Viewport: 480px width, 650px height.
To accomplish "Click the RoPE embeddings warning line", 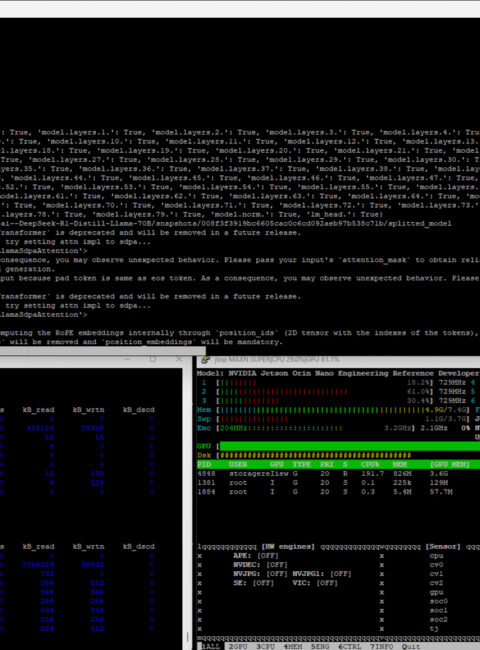I will [240, 333].
